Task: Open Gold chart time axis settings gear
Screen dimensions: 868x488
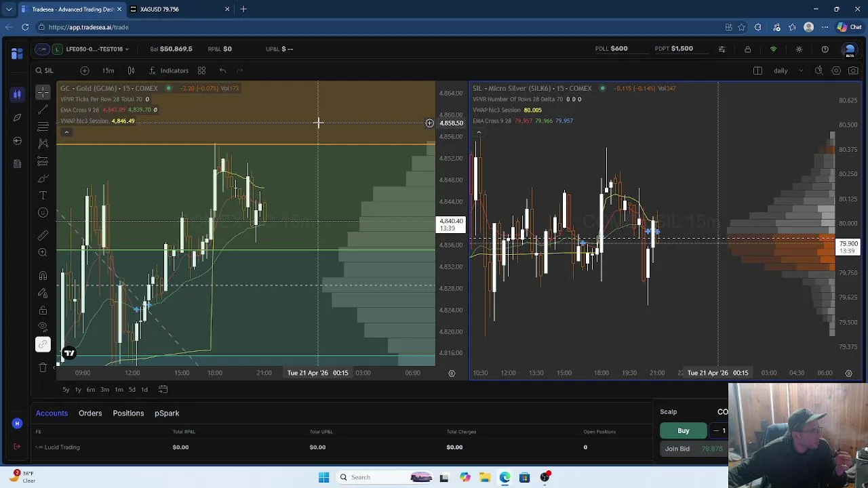Action: [x=452, y=373]
